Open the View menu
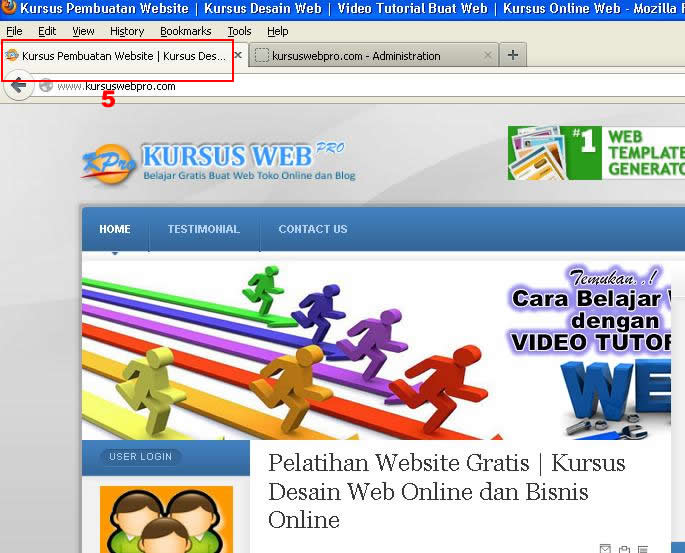 click(83, 31)
